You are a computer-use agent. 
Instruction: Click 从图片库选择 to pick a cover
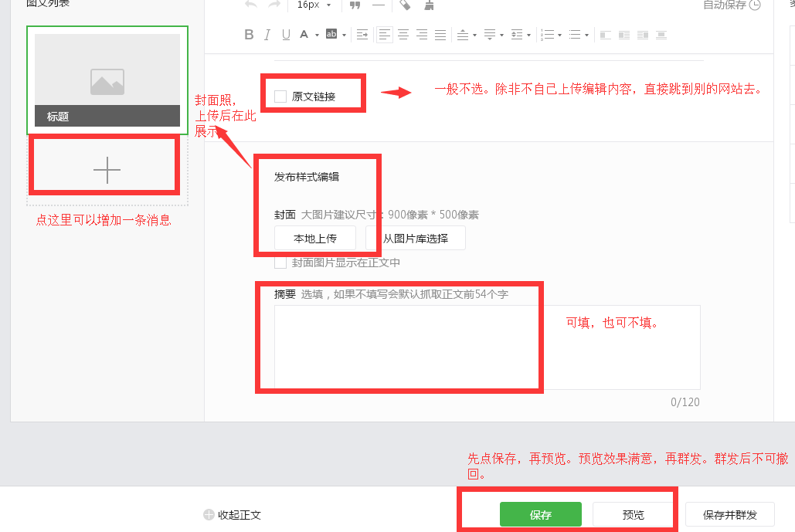[416, 239]
